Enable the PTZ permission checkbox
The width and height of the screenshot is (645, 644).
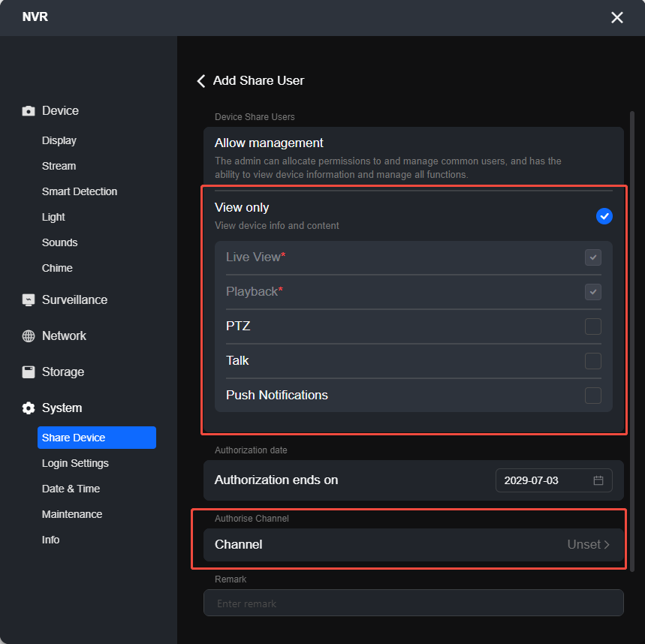(592, 327)
